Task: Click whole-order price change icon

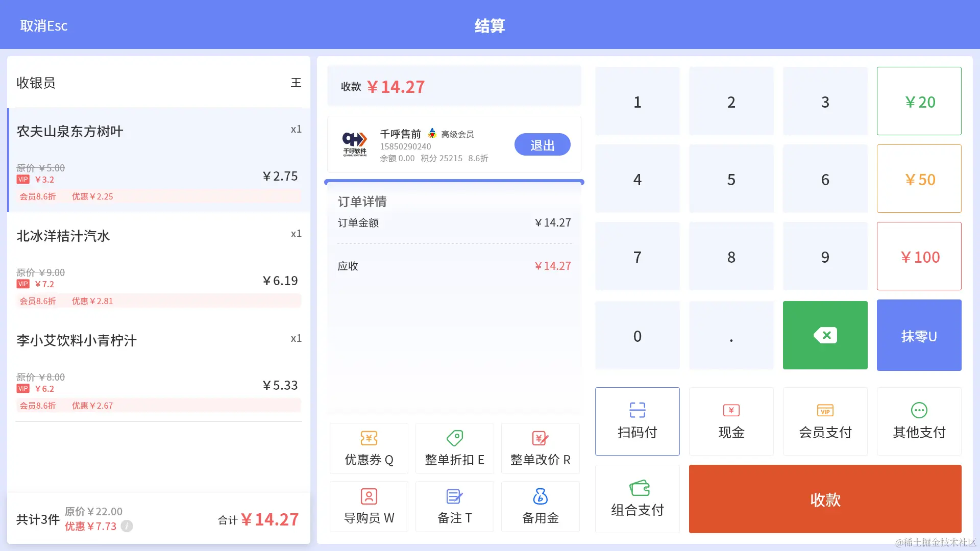Action: (x=540, y=438)
